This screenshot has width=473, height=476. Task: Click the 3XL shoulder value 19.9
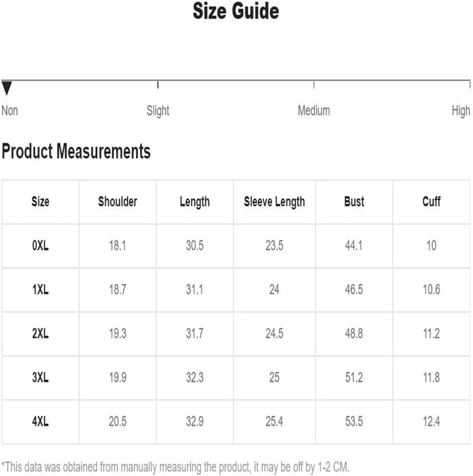pos(118,378)
